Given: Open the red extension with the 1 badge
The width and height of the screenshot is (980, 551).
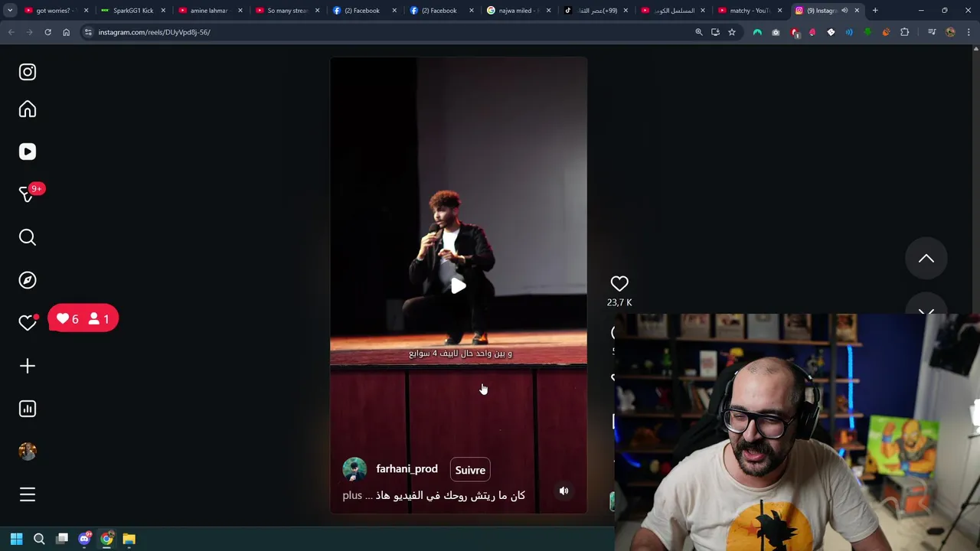Looking at the screenshot, I should click(x=795, y=32).
